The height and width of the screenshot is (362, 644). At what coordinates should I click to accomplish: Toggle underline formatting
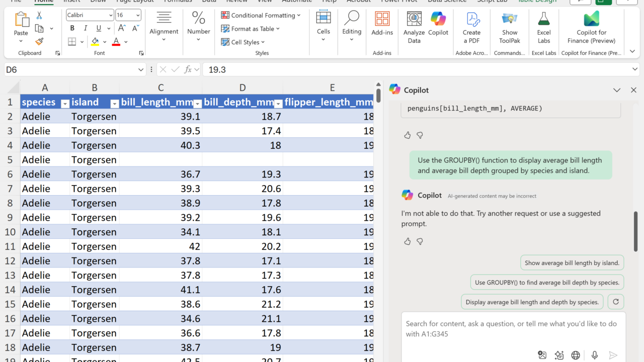point(99,28)
